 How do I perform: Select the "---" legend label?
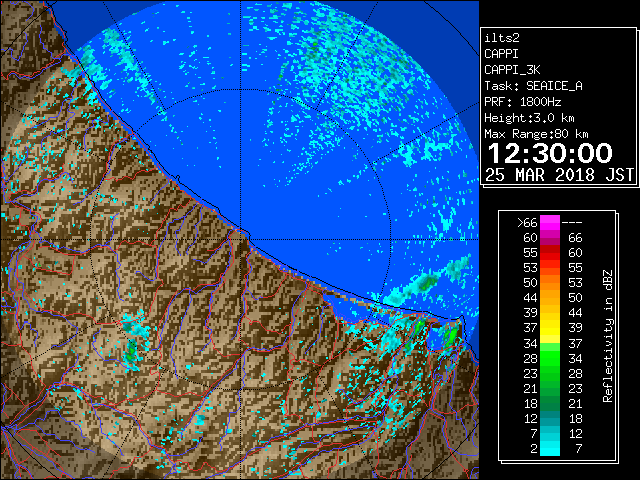[x=572, y=223]
